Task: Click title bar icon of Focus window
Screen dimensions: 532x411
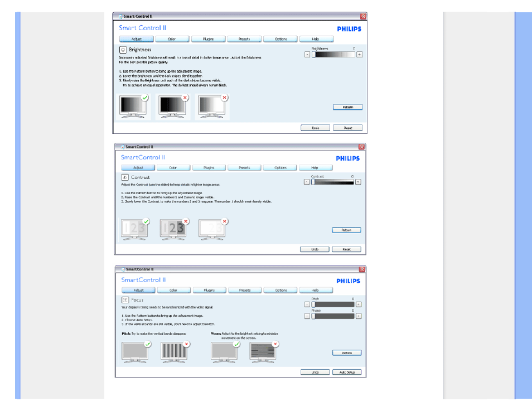Action: coord(123,269)
